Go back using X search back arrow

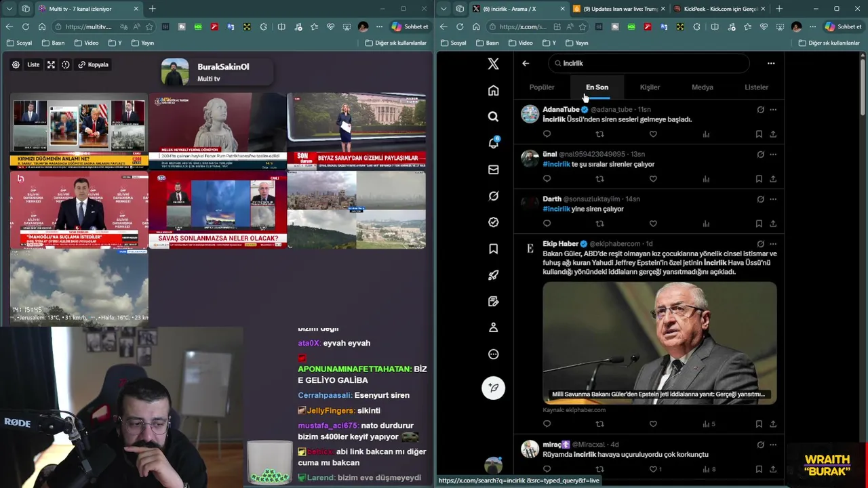[526, 63]
